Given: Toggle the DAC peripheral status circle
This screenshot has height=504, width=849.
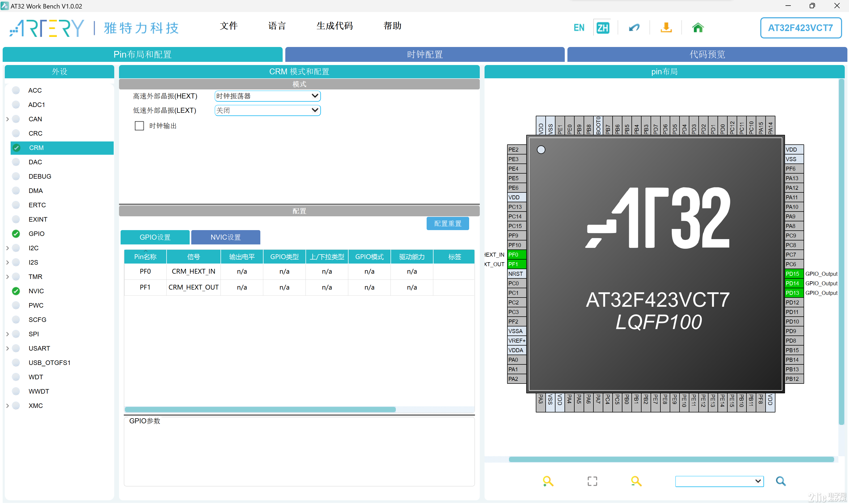Looking at the screenshot, I should click(16, 162).
